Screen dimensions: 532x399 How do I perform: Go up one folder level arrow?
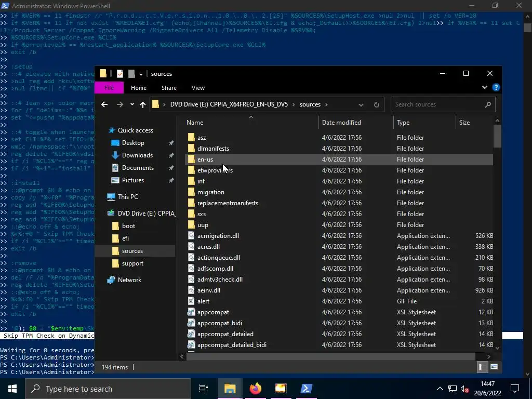pos(143,104)
